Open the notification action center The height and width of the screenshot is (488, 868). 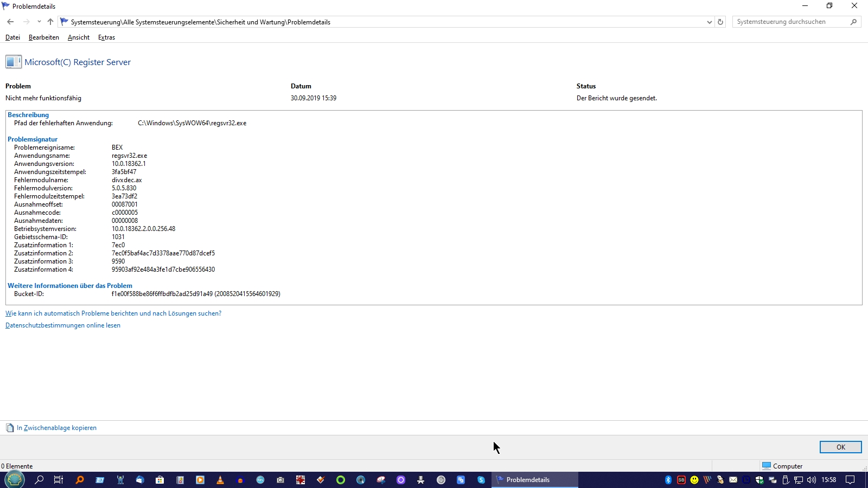(x=850, y=480)
